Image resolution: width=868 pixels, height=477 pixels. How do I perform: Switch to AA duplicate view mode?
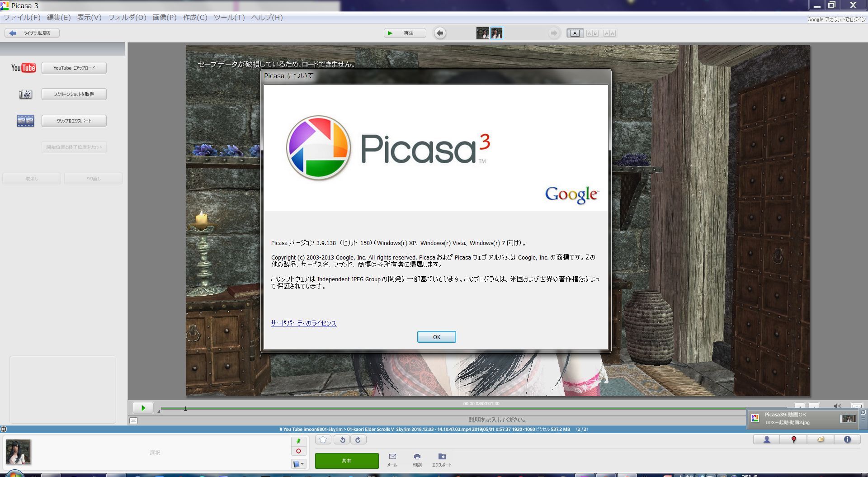(x=609, y=33)
